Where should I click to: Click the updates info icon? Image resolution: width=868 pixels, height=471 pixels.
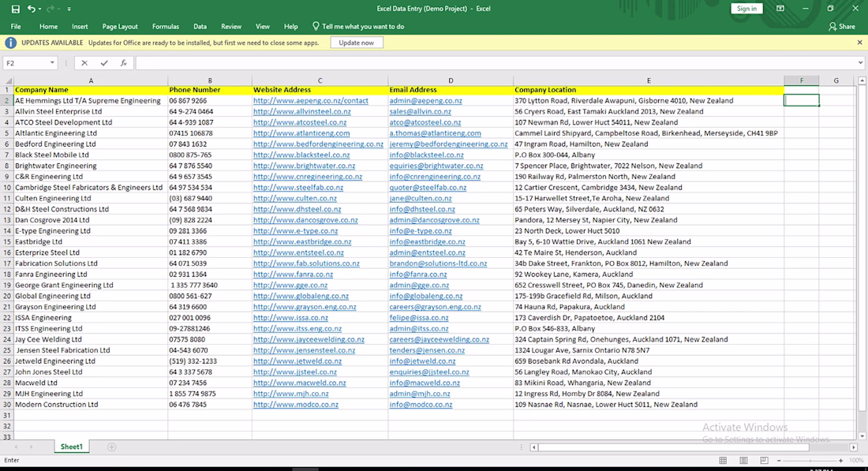coord(10,43)
